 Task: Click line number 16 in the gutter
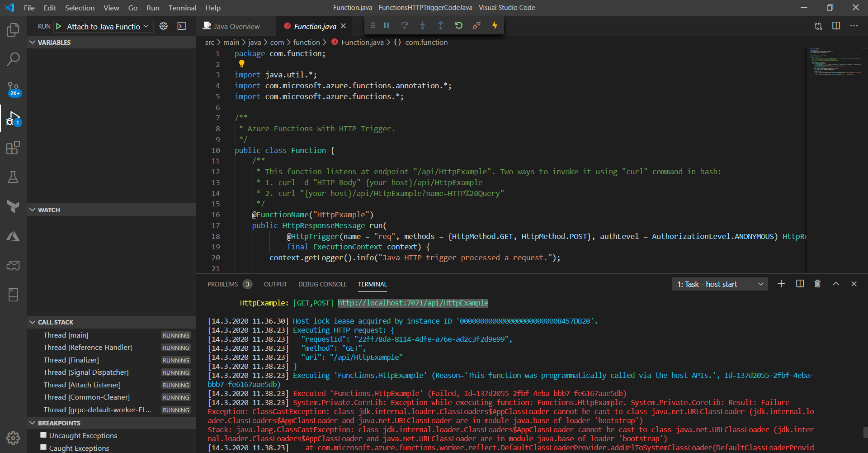tap(216, 215)
